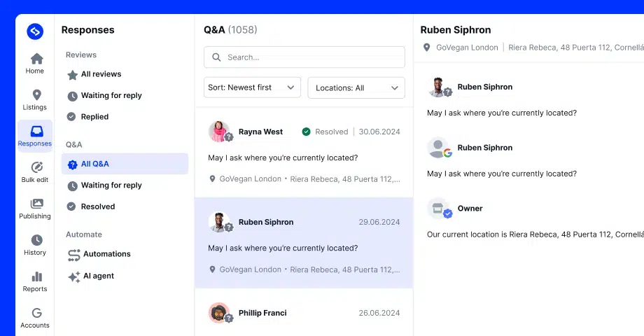
Task: Expand the Sort: Newest first dropdown
Action: [252, 87]
